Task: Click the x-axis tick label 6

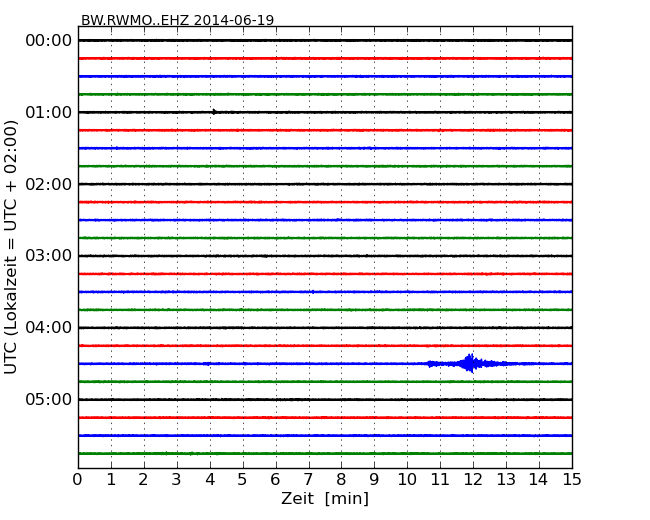Action: pos(275,479)
